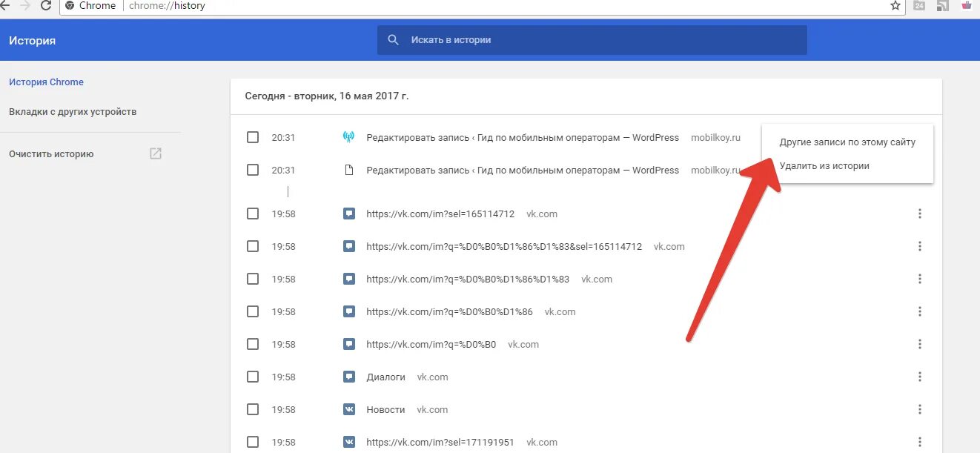Click the message favicon next to Диалоги
This screenshot has height=453, width=980.
349,377
